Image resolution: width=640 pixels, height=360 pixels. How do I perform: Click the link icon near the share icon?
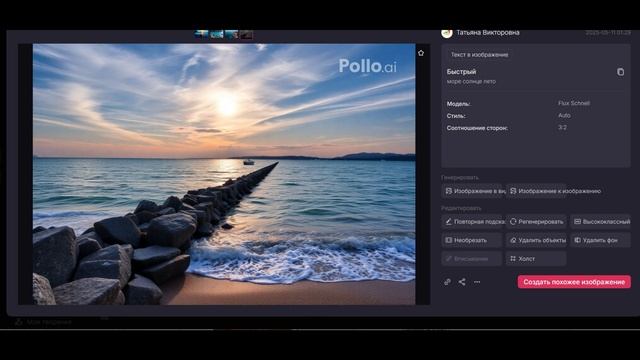(447, 282)
